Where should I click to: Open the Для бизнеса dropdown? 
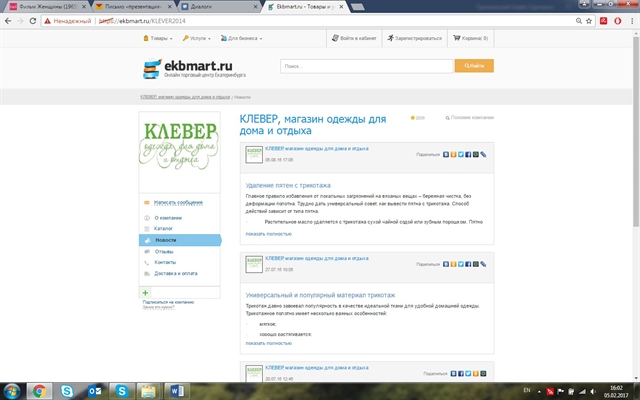pos(242,38)
